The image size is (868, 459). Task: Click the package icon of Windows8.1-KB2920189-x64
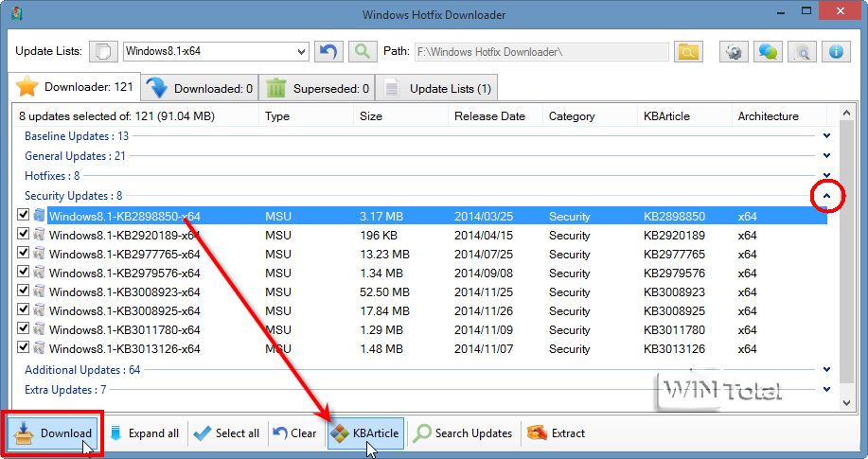click(x=39, y=234)
